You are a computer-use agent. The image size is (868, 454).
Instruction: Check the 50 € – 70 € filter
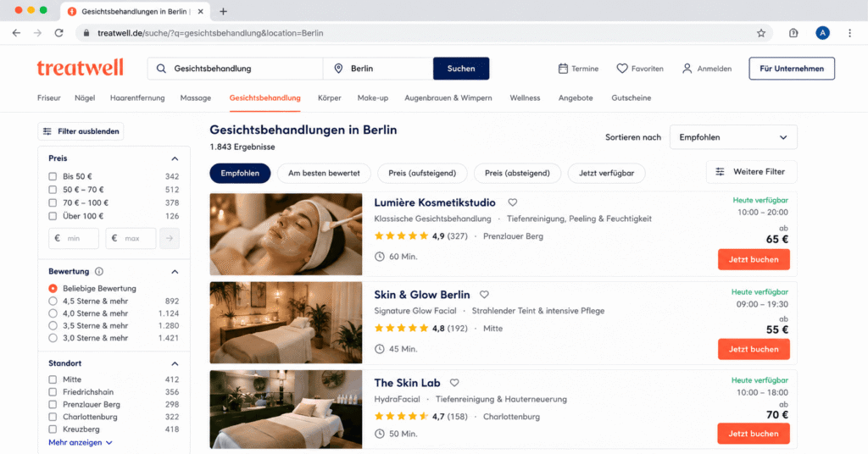53,190
